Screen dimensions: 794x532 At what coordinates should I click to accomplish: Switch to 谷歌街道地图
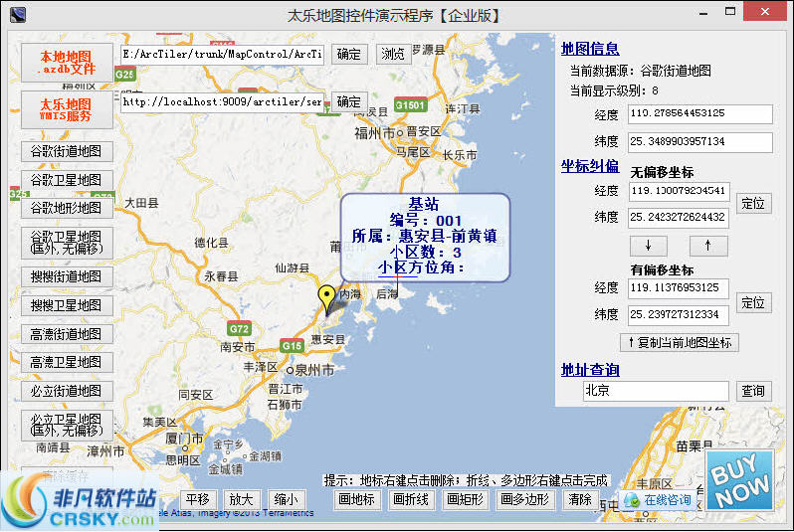tap(67, 151)
